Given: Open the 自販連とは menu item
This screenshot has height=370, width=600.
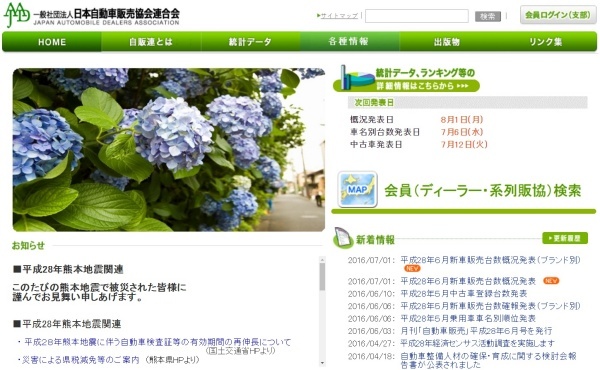Looking at the screenshot, I should pos(151,42).
